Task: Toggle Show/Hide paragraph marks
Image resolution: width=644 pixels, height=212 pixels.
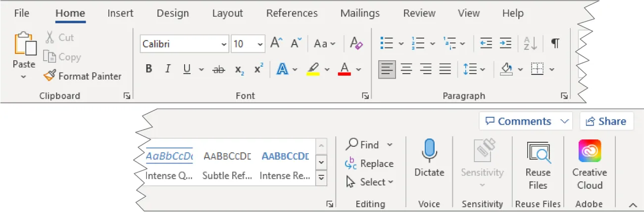Action: (x=555, y=43)
